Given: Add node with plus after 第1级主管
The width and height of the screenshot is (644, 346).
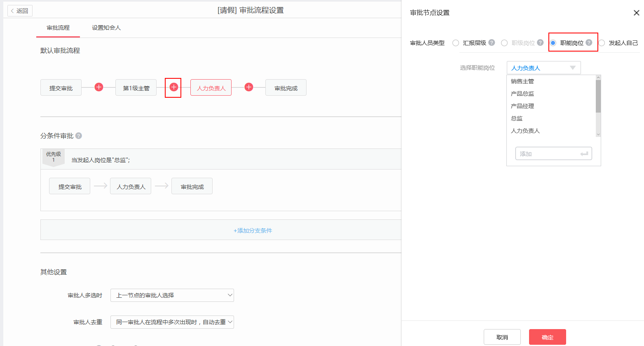Looking at the screenshot, I should 174,87.
